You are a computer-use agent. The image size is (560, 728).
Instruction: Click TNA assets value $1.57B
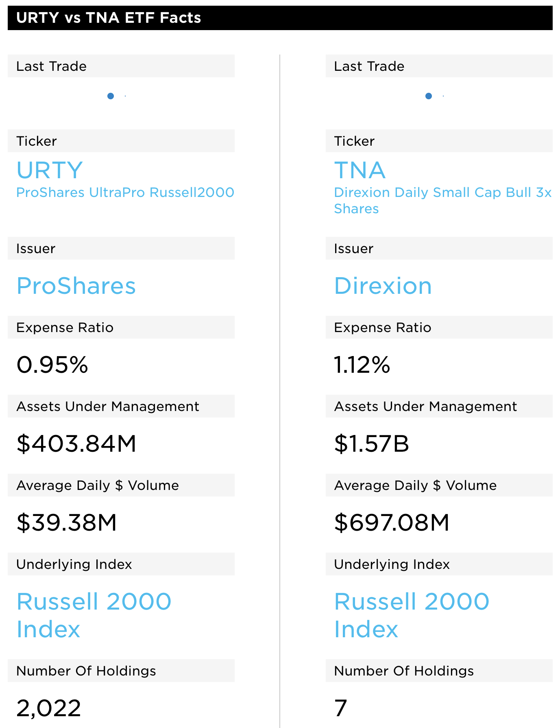[372, 444]
